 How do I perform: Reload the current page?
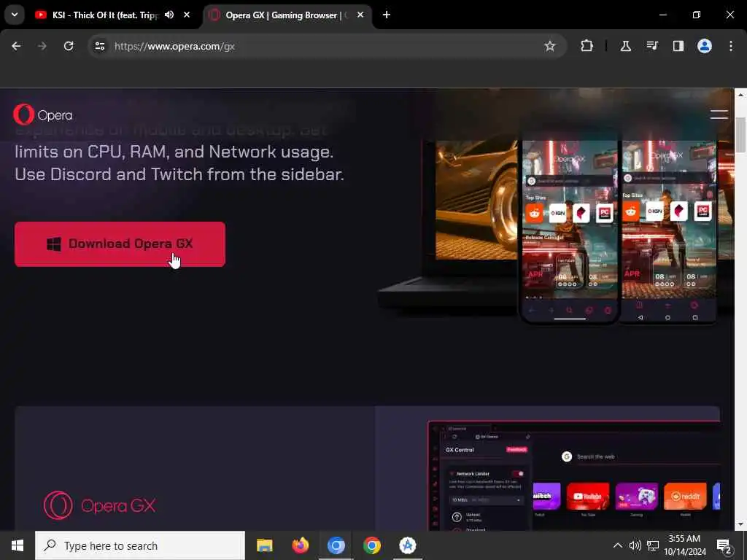click(x=69, y=46)
